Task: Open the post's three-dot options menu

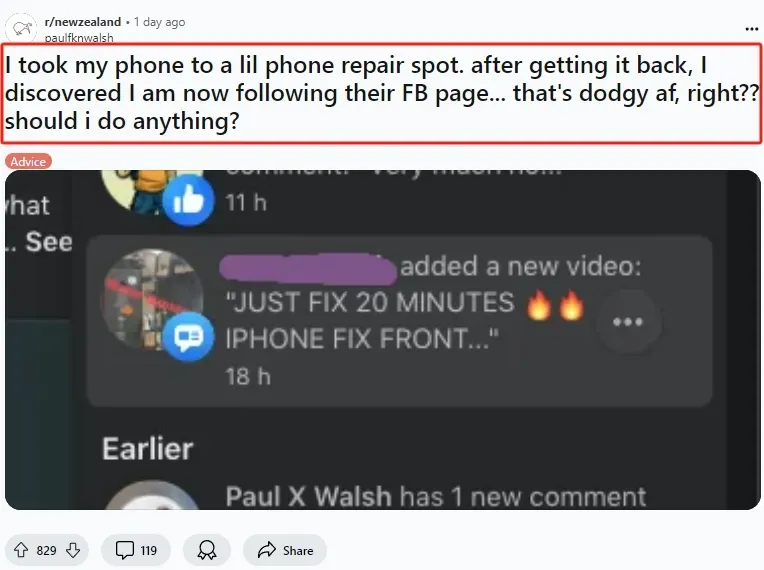Action: pyautogui.click(x=752, y=29)
